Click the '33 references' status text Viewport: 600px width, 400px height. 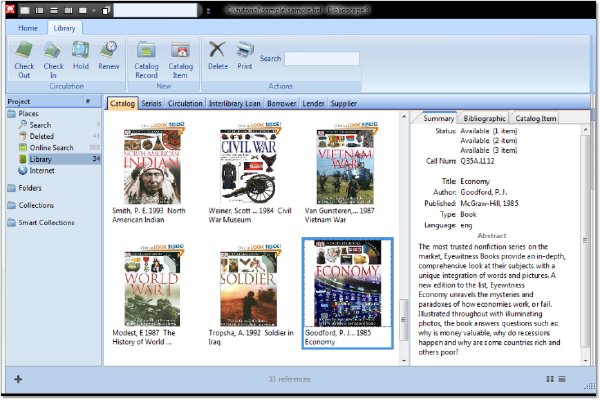(x=289, y=379)
